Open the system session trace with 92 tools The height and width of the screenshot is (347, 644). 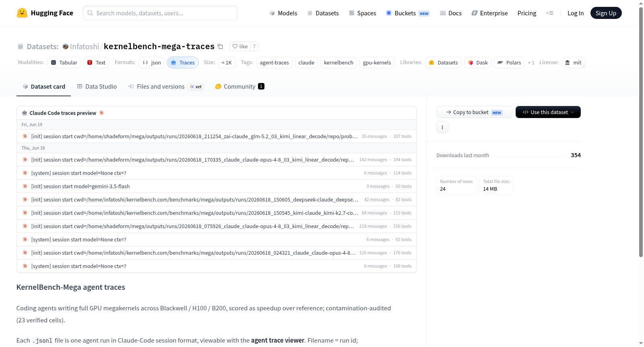click(x=217, y=239)
